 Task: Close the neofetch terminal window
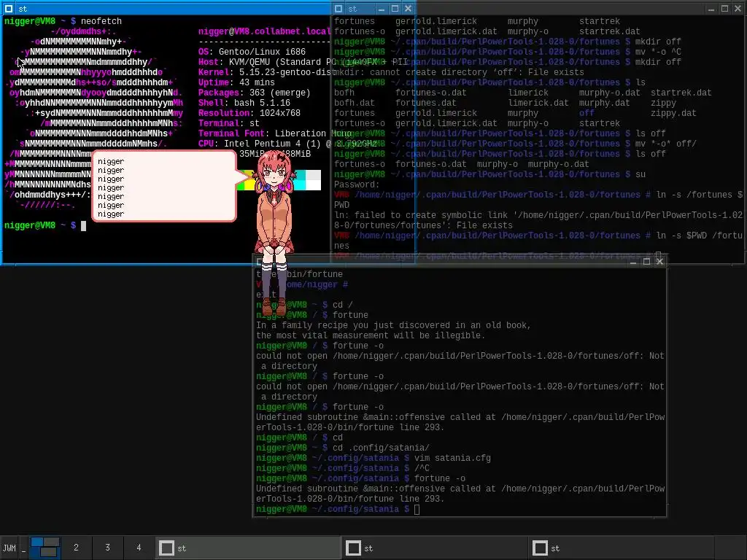[x=409, y=9]
